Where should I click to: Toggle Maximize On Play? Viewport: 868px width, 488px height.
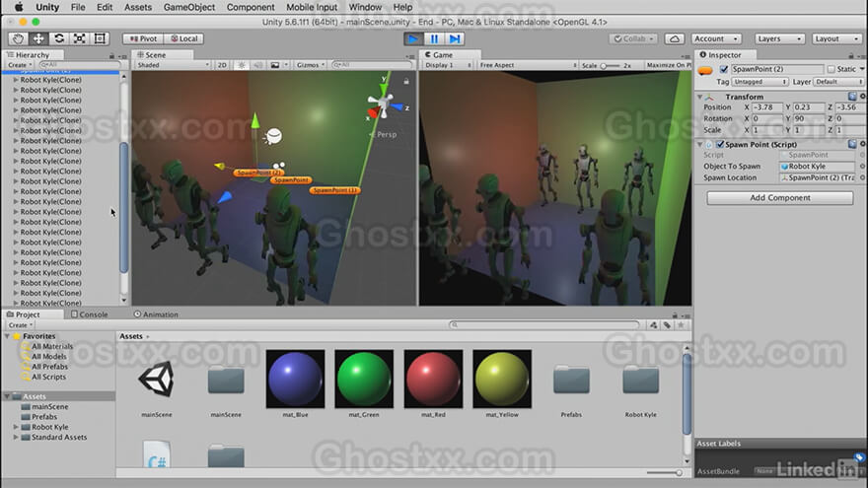point(668,65)
